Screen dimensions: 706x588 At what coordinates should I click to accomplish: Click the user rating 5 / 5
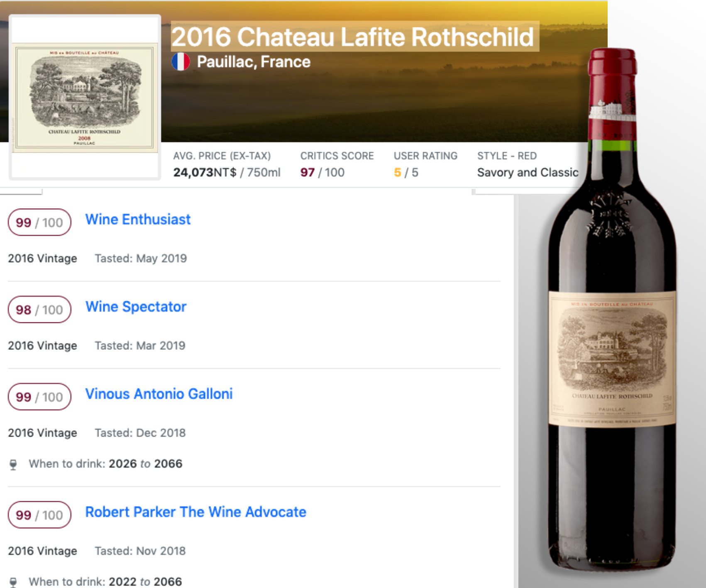tap(406, 172)
